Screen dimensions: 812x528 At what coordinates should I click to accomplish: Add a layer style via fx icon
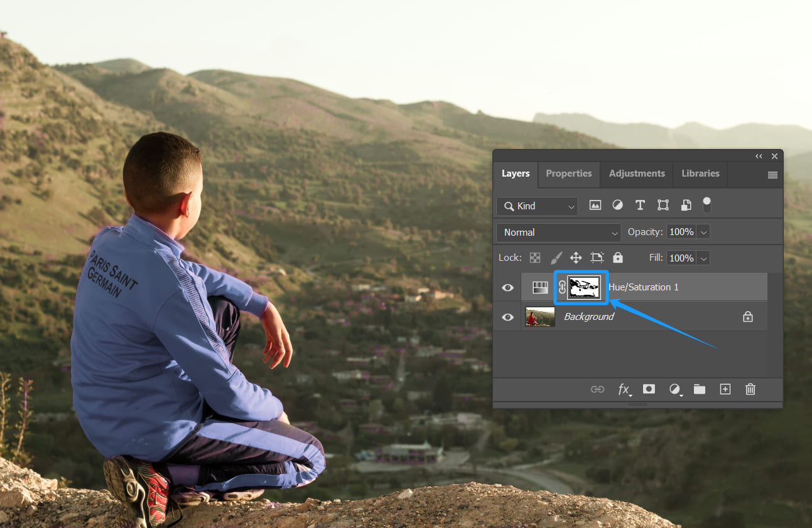(624, 390)
